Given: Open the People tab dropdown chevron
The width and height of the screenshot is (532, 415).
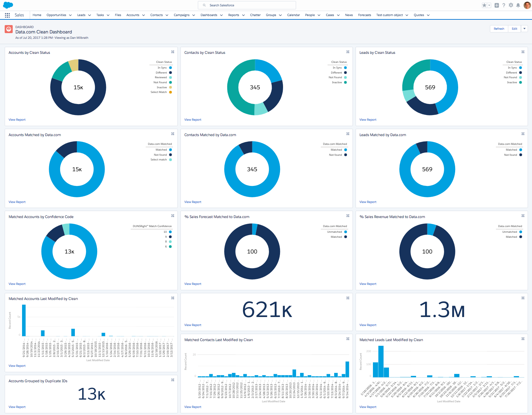Looking at the screenshot, I should click(x=319, y=15).
